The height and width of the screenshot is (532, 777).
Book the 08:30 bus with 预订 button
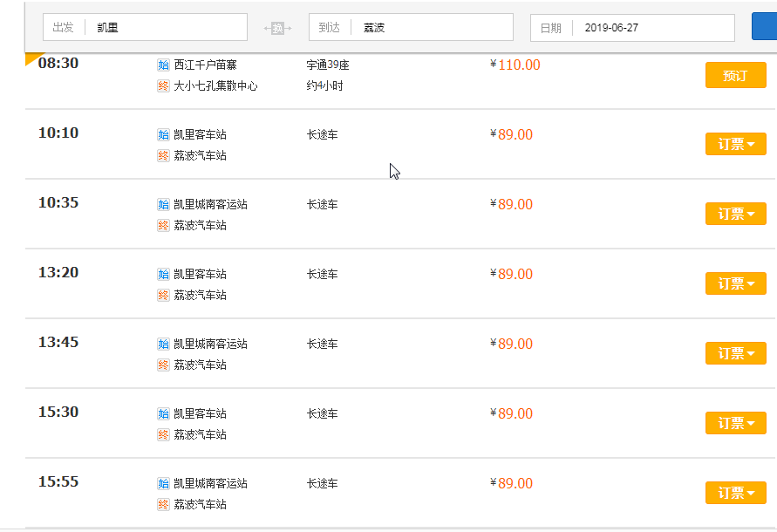point(736,75)
